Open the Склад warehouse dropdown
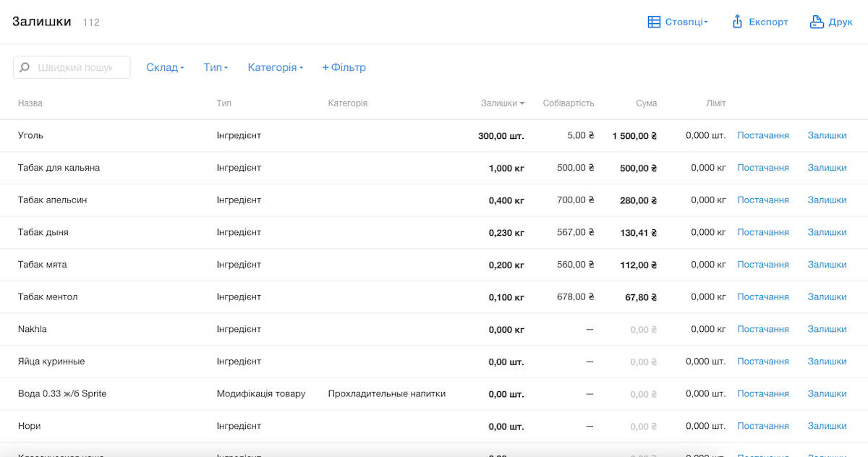868x457 pixels. pyautogui.click(x=165, y=67)
